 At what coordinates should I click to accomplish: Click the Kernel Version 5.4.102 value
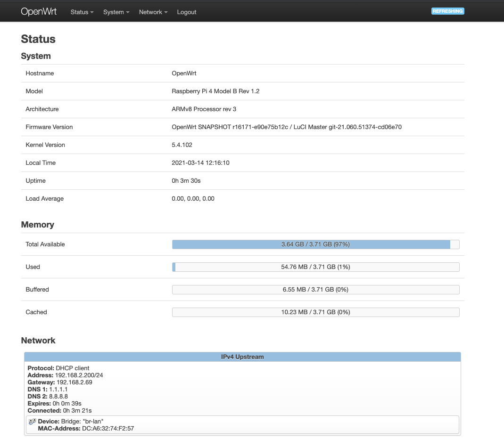[182, 145]
